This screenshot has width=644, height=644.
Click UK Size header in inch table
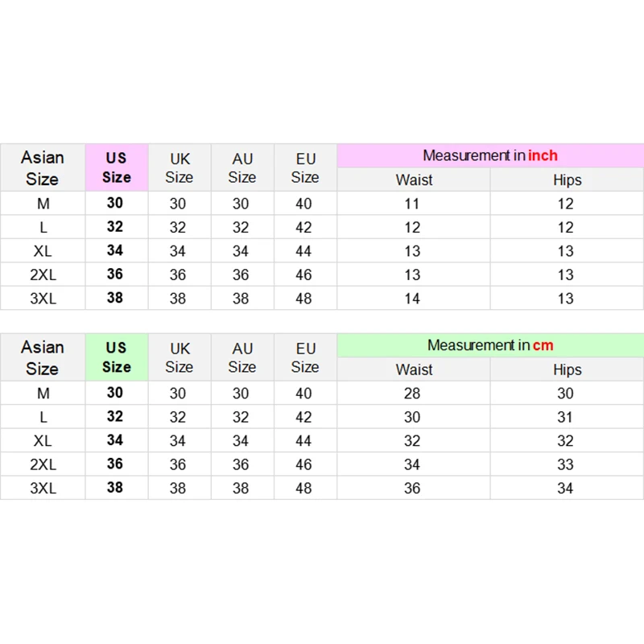click(180, 167)
